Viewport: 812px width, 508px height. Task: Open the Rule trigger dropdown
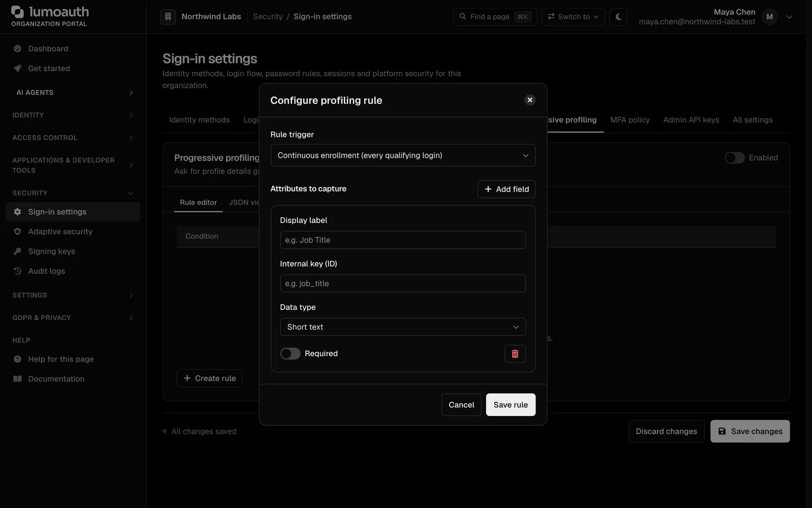(x=403, y=155)
